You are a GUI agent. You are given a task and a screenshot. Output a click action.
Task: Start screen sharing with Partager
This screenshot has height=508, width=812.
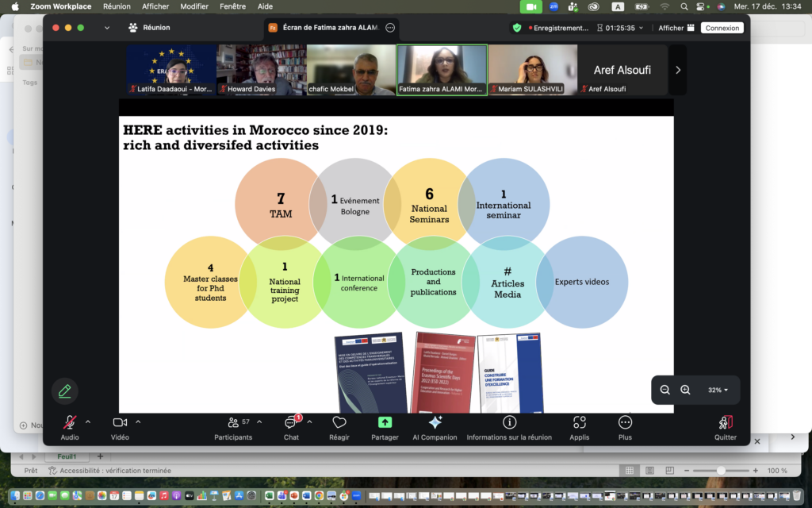(385, 423)
